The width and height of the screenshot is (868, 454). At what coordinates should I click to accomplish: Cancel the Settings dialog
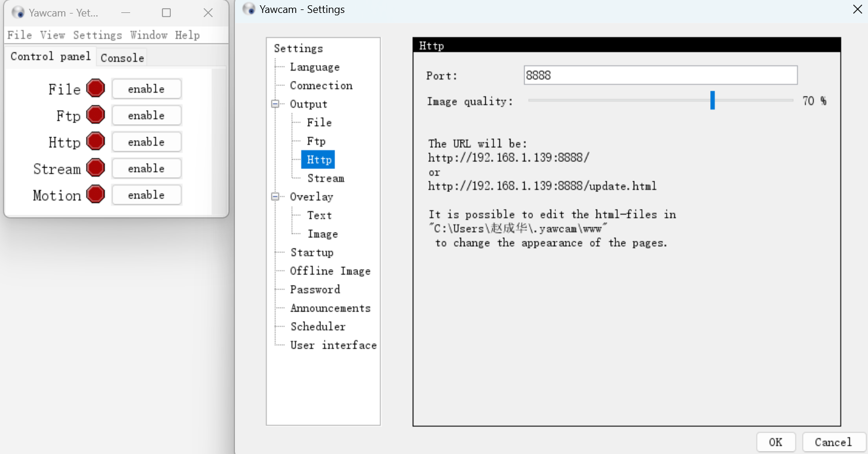(833, 442)
